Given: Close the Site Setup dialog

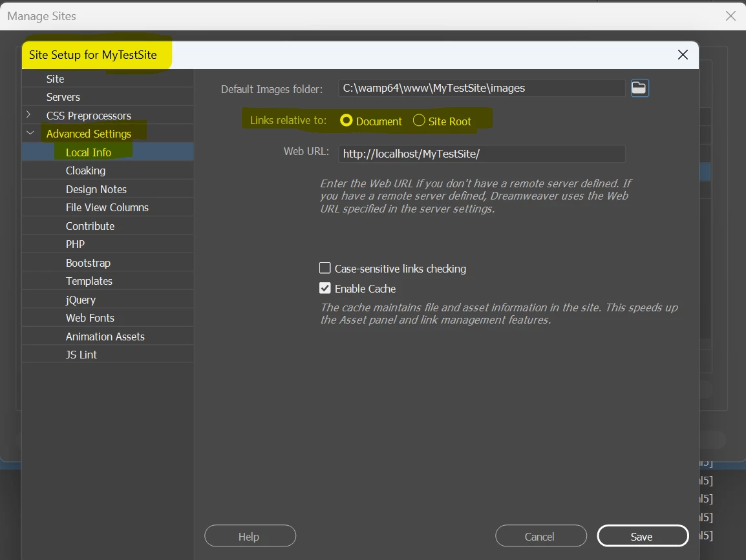Looking at the screenshot, I should pos(683,55).
